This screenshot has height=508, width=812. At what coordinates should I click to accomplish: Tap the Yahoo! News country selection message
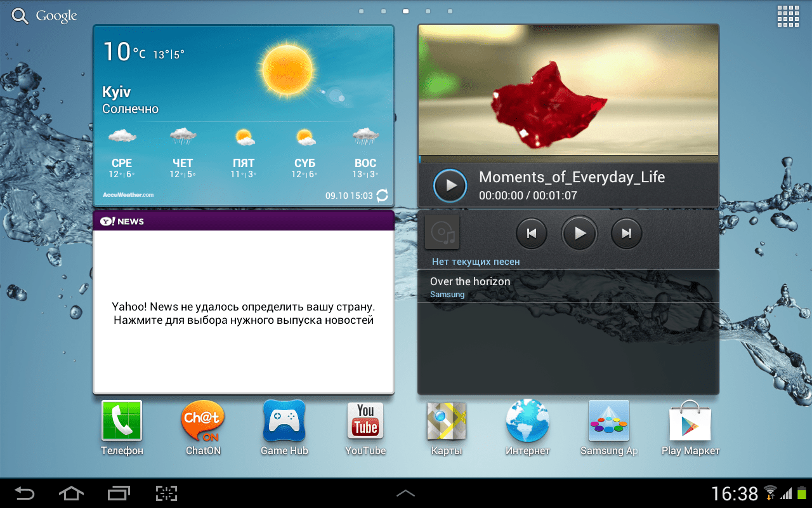click(244, 314)
